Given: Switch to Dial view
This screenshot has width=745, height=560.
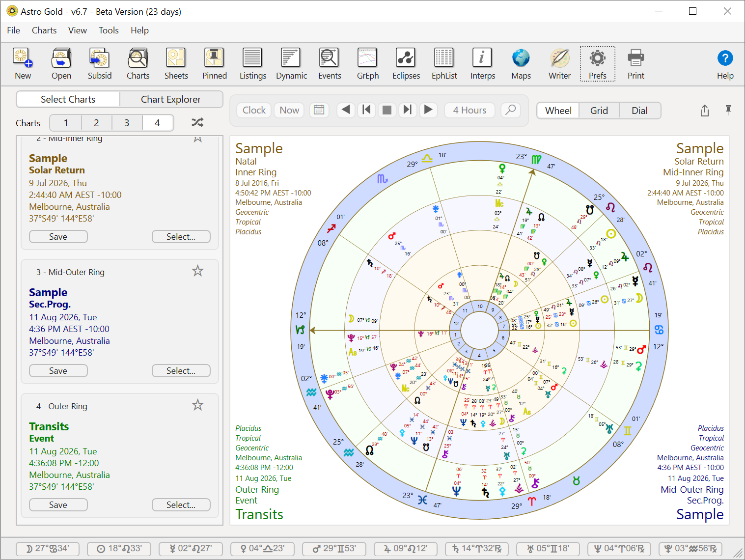Looking at the screenshot, I should [x=639, y=111].
